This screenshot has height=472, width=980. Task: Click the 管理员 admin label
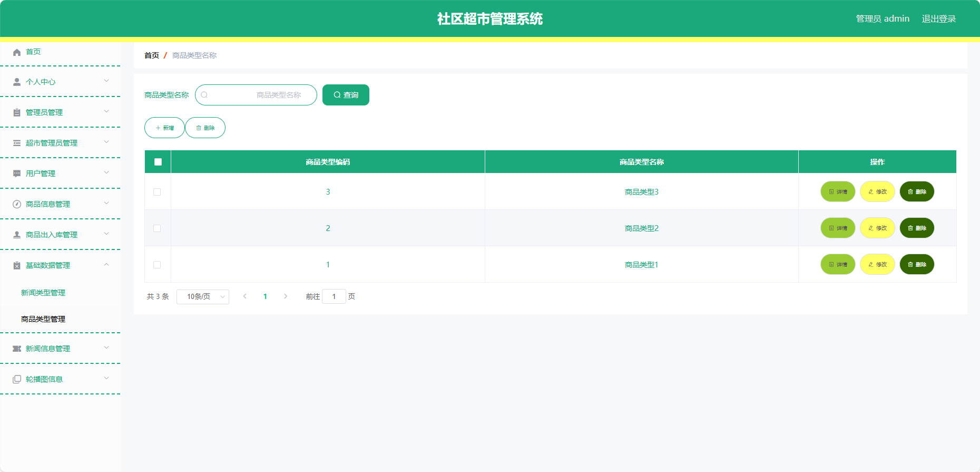point(883,19)
